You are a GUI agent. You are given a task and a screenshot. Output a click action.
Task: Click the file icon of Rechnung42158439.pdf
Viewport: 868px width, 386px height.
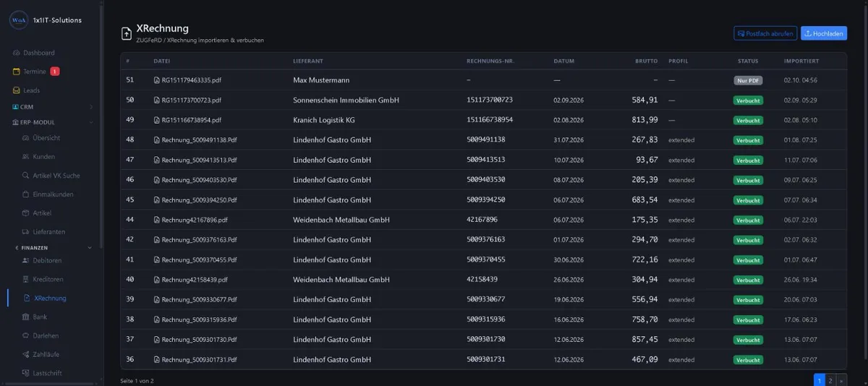157,280
